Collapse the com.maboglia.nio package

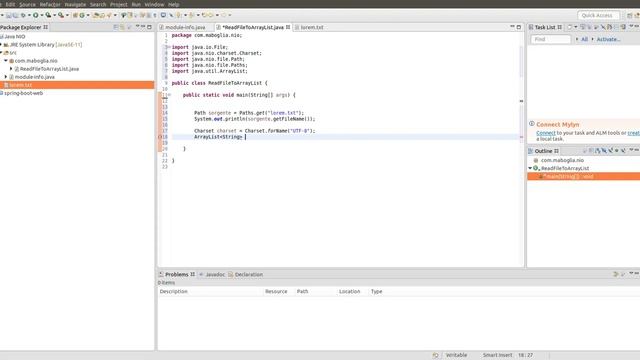point(6,60)
